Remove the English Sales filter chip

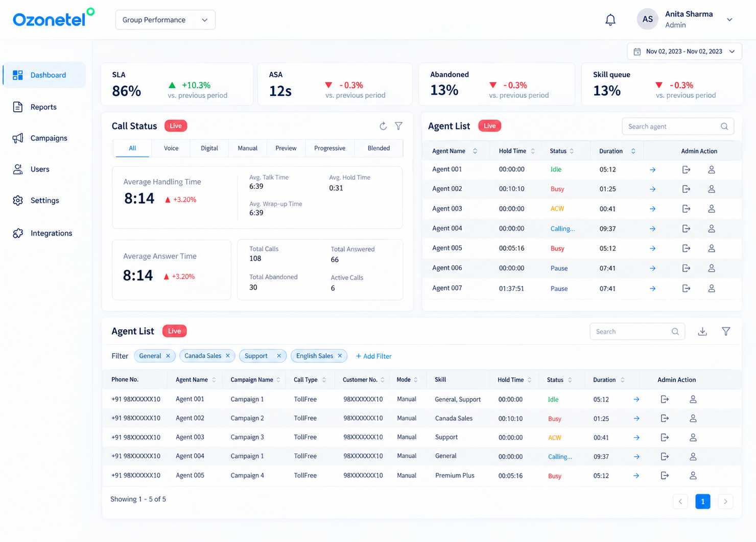click(340, 356)
